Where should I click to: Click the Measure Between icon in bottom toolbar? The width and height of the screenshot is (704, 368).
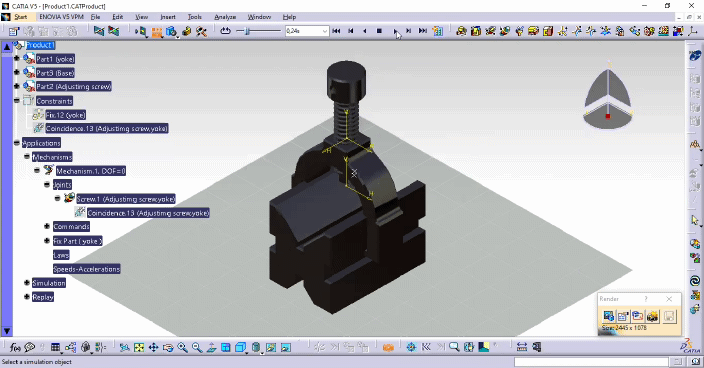[x=521, y=347]
